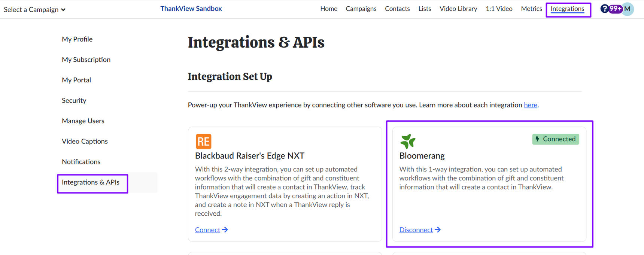Image resolution: width=644 pixels, height=255 pixels.
Task: Disconnect the Bloomerang integration
Action: (416, 230)
